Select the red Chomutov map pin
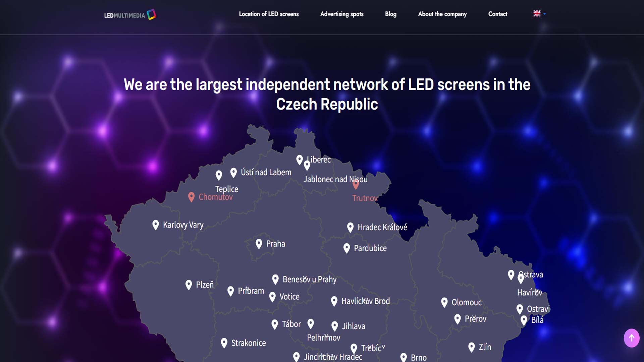This screenshot has width=644, height=362. click(x=191, y=197)
